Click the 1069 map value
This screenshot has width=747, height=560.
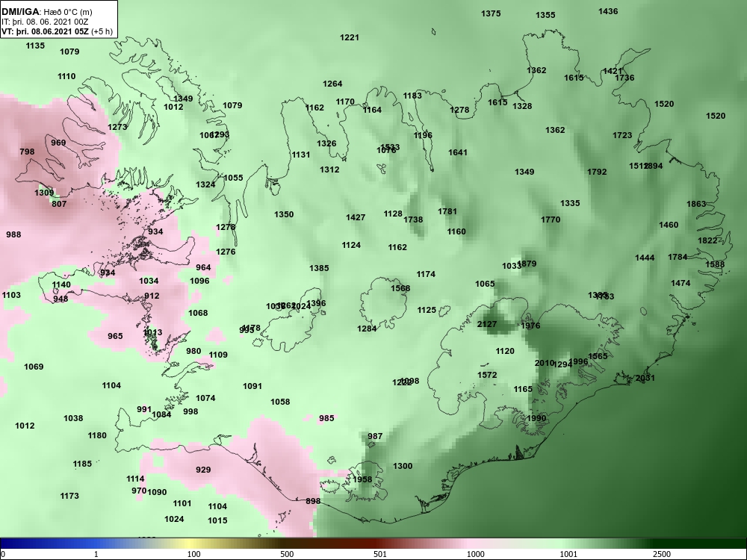[x=34, y=367]
